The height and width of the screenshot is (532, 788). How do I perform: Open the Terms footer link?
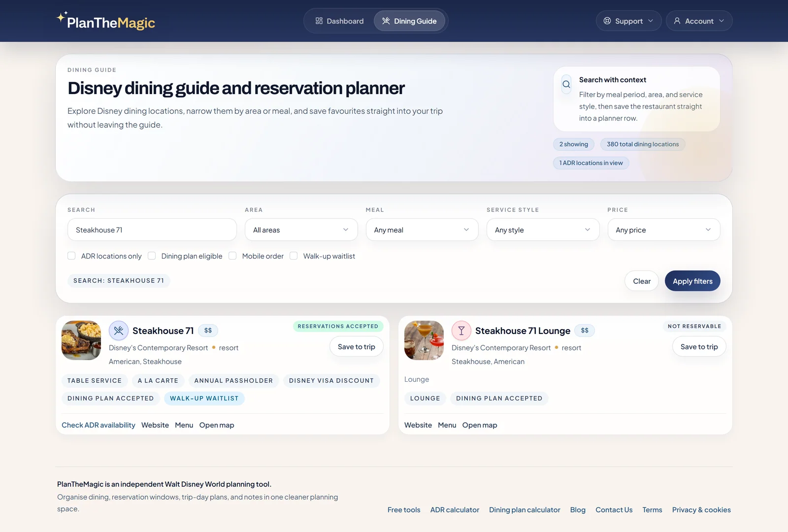pyautogui.click(x=652, y=510)
